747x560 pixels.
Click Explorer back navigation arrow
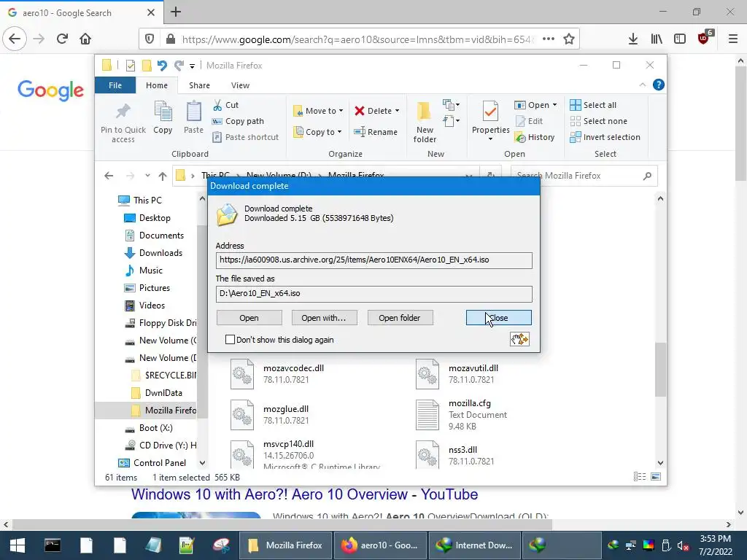click(109, 176)
